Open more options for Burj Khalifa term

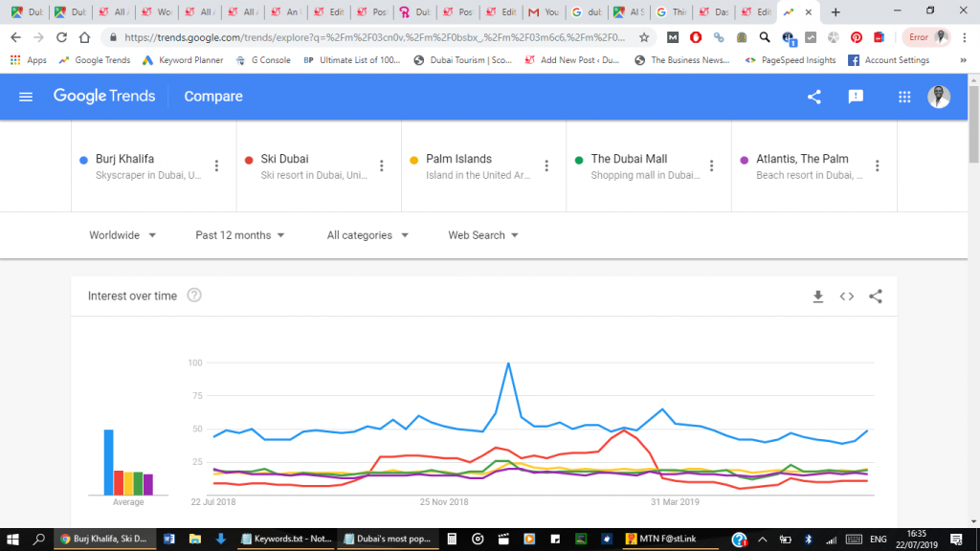(x=217, y=165)
